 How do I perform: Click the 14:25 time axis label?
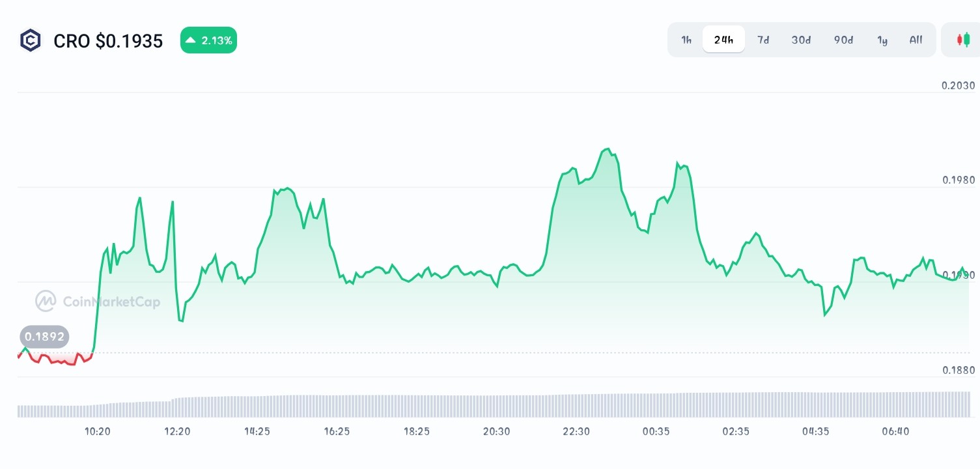(257, 431)
